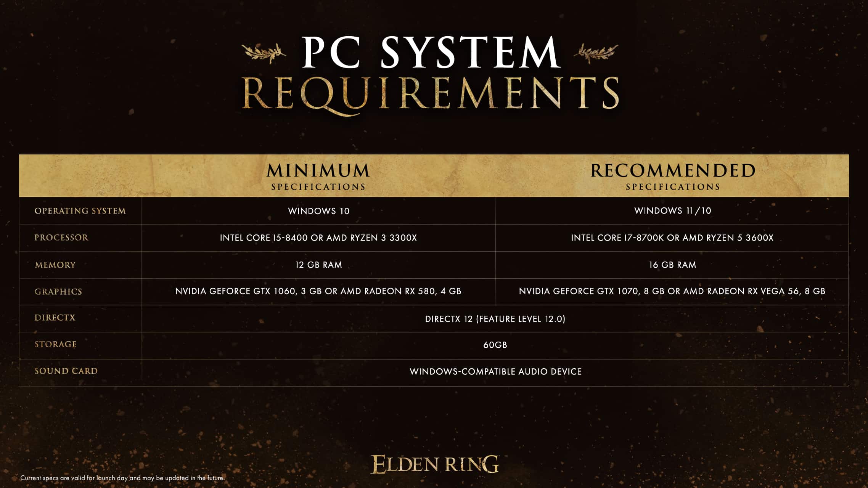The image size is (868, 488).
Task: Click the Sound Card specification link
Action: tap(496, 371)
